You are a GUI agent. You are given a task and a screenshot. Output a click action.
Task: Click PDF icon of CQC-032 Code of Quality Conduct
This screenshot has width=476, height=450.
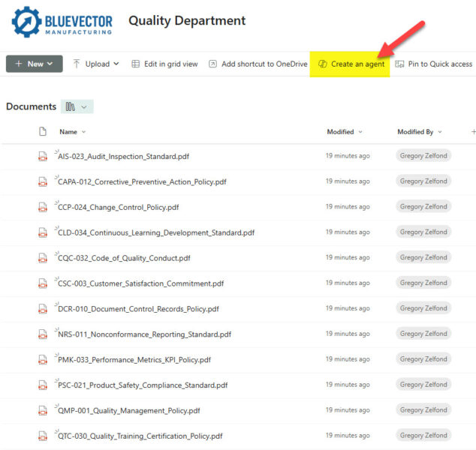click(43, 258)
